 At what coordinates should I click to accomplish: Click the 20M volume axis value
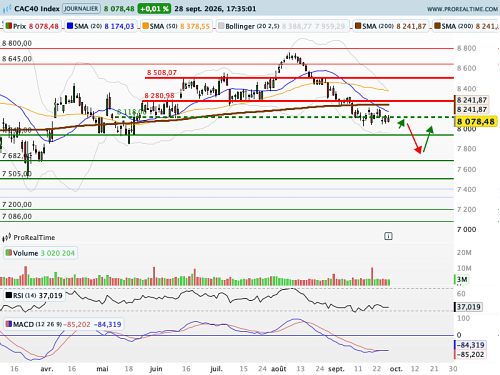(x=464, y=252)
